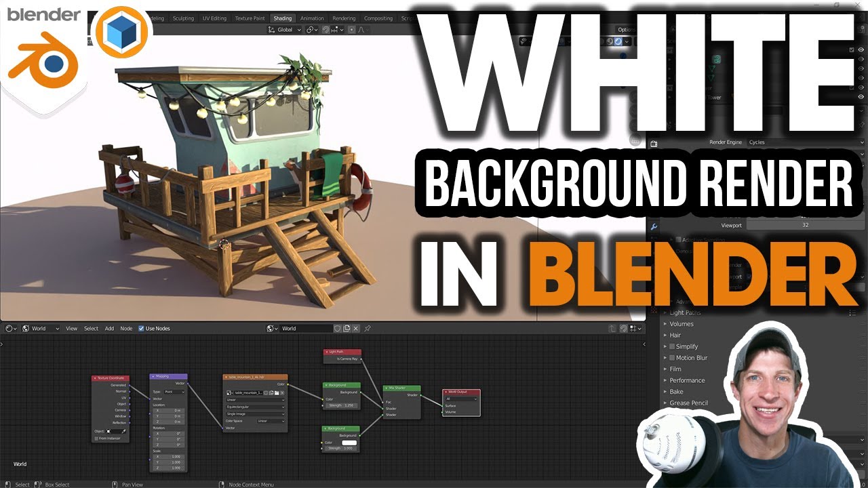Viewport: 868px width, 488px height.
Task: Click the Viewport samples value 32
Action: tap(805, 225)
